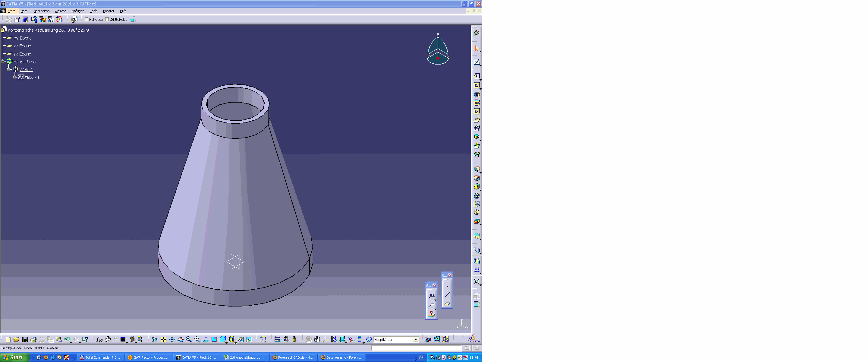Click the Windows Start button
The image size is (868, 362).
(x=14, y=357)
